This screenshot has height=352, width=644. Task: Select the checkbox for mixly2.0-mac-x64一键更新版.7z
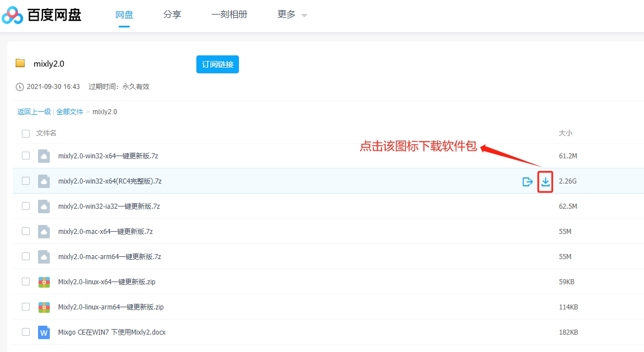tap(26, 231)
